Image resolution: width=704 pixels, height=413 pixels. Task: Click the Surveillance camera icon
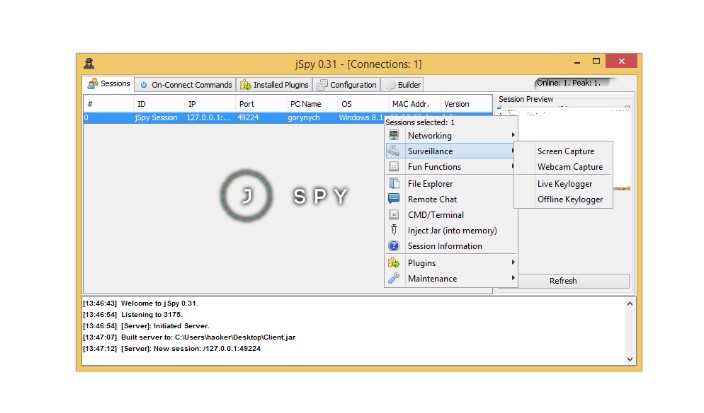394,151
